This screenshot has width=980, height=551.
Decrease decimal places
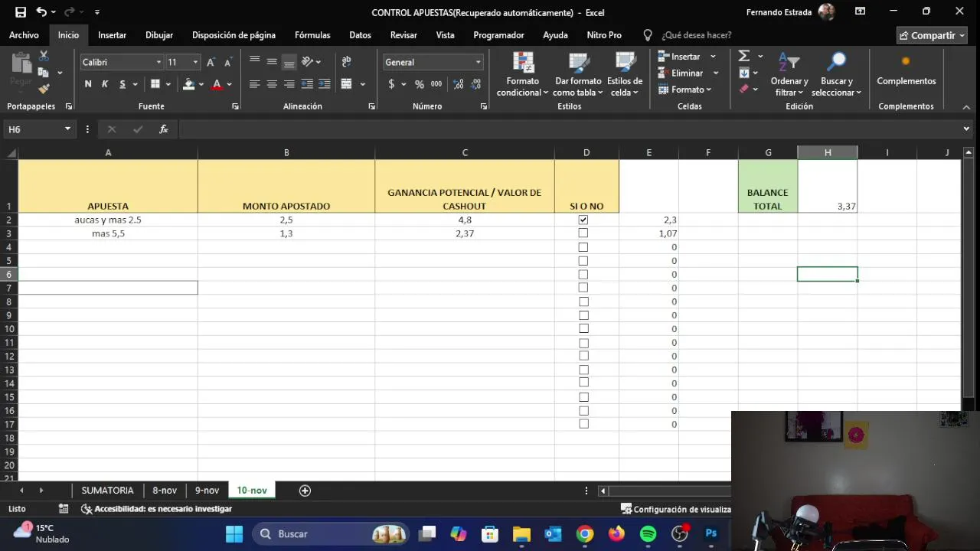(x=475, y=84)
